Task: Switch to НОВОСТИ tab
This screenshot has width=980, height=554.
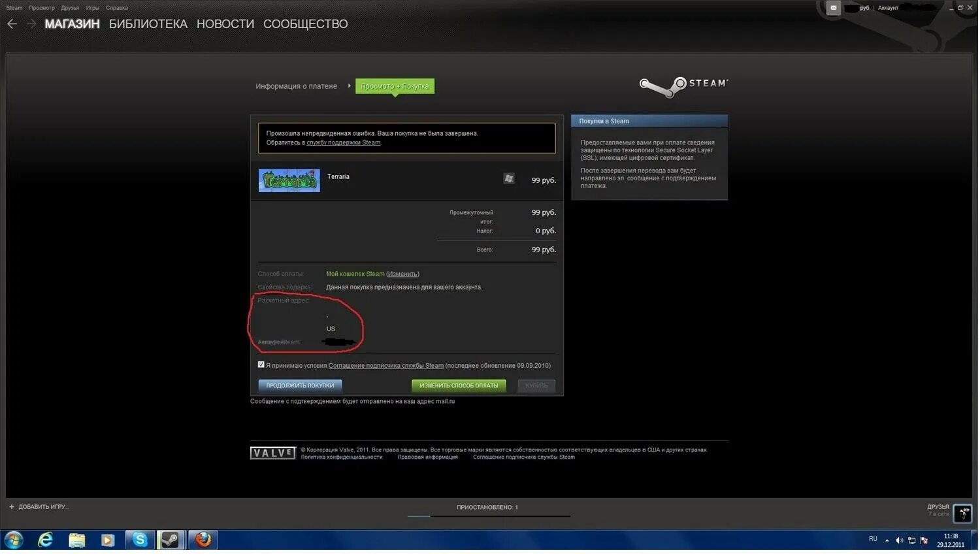Action: 225,24
